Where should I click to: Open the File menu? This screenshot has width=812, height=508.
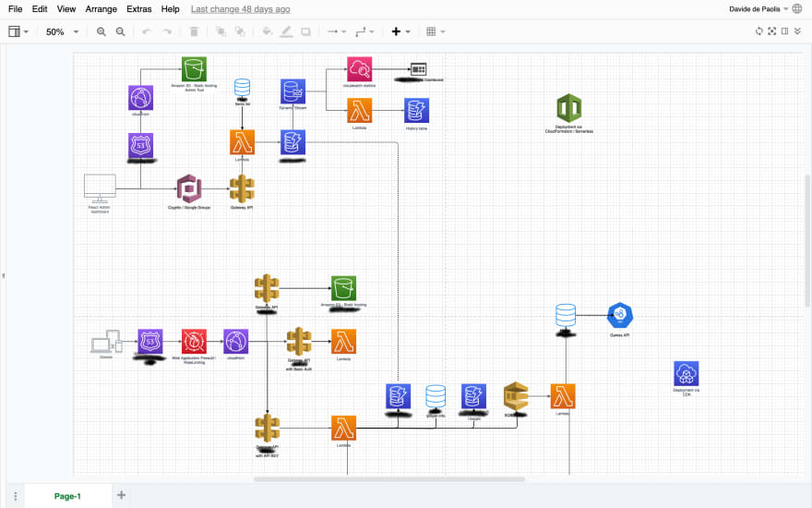click(x=15, y=9)
